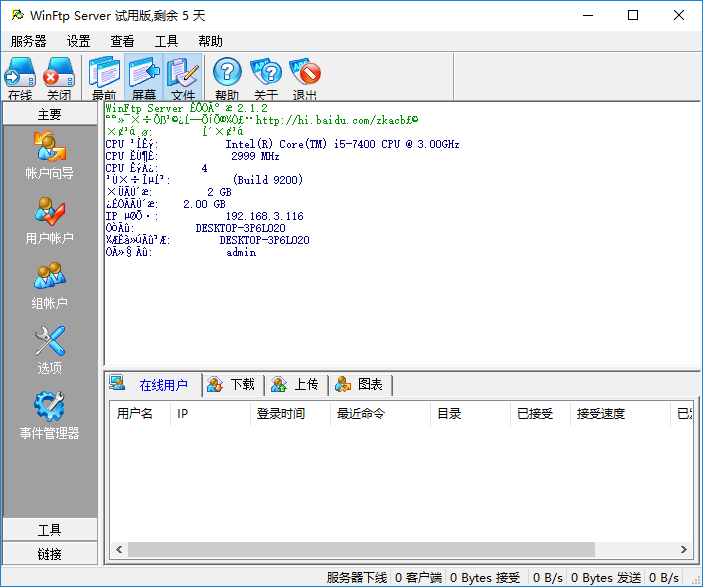Sort by 接受速度 column header

pos(621,413)
